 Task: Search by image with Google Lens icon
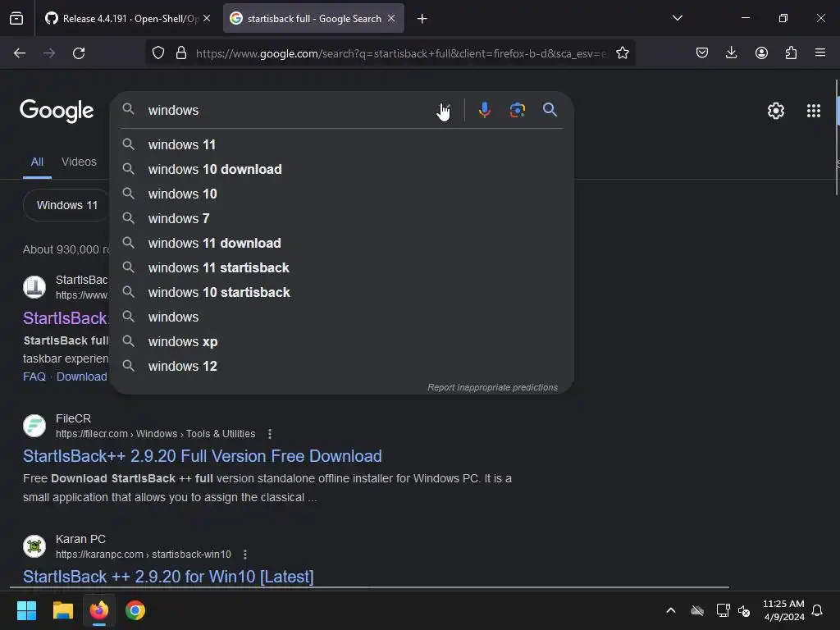pyautogui.click(x=518, y=110)
